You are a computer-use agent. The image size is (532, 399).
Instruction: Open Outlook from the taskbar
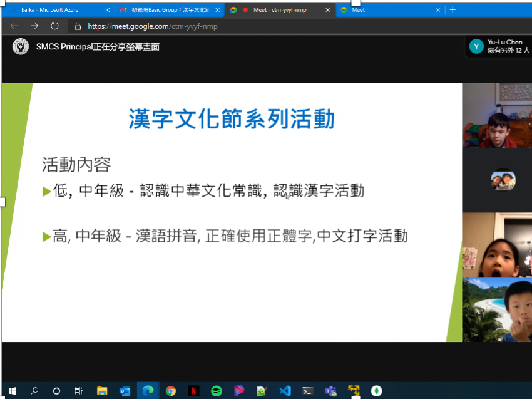[125, 391]
